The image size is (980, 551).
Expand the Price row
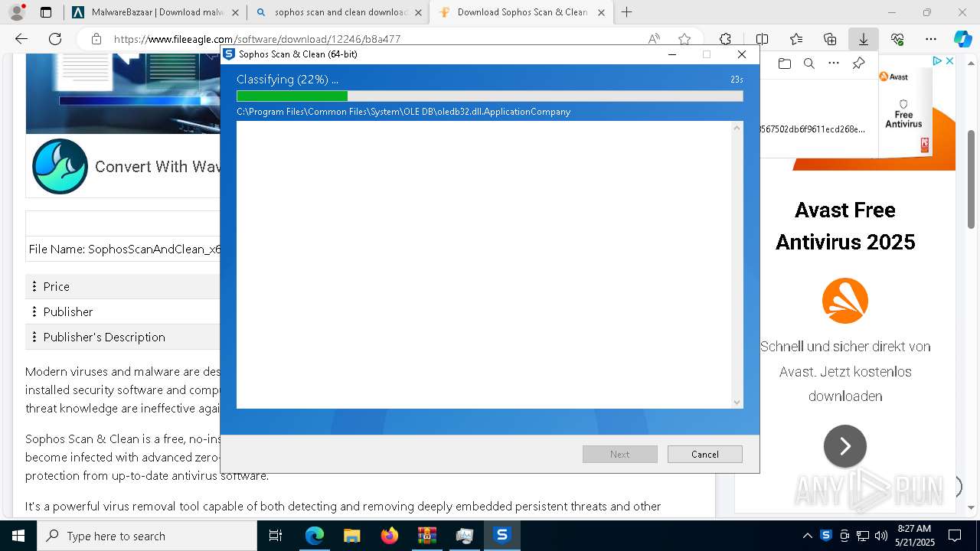pyautogui.click(x=123, y=286)
